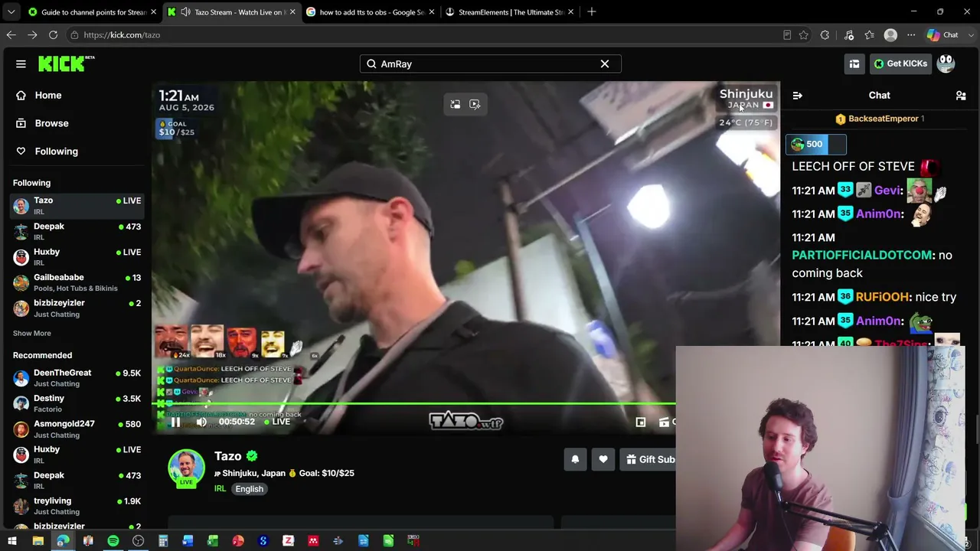
Task: Open the Get KICKs button
Action: (x=900, y=64)
